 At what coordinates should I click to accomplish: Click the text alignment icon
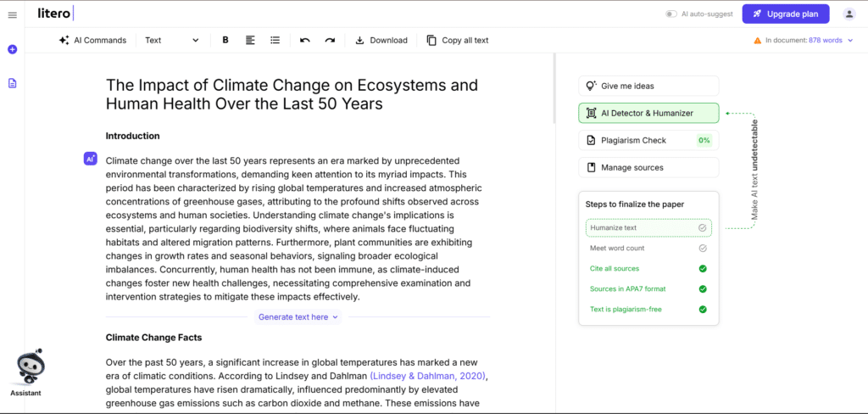(x=250, y=40)
